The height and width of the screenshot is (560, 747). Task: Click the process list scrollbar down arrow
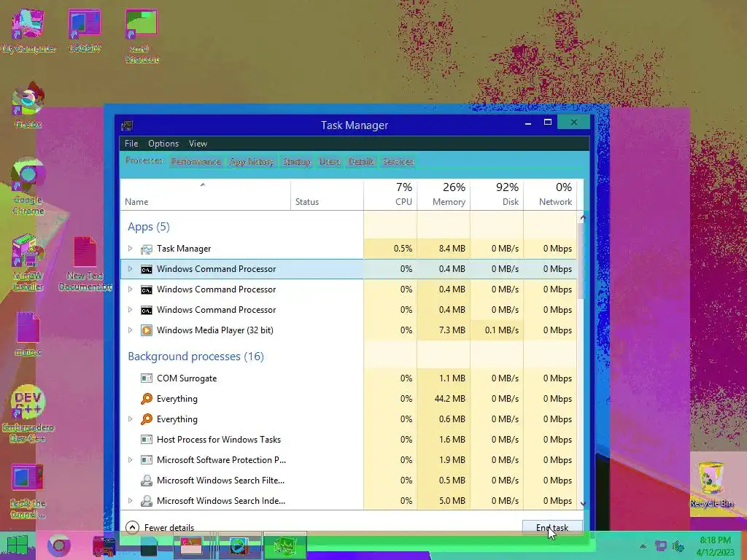[583, 503]
